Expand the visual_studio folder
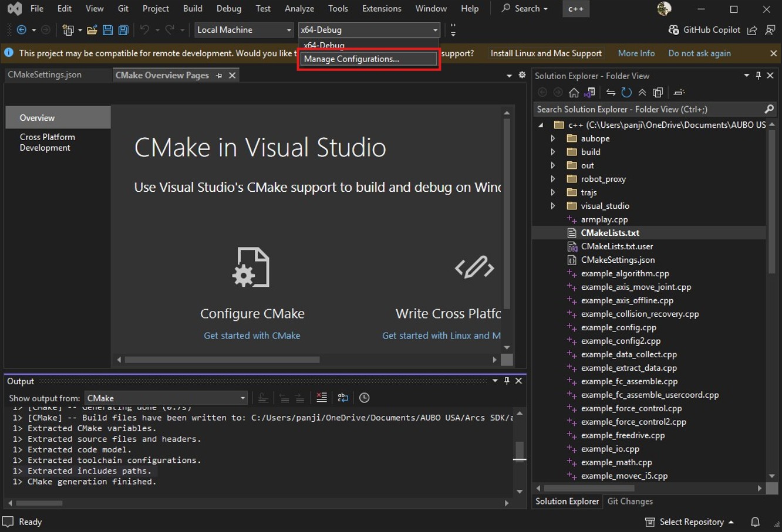 click(x=553, y=206)
